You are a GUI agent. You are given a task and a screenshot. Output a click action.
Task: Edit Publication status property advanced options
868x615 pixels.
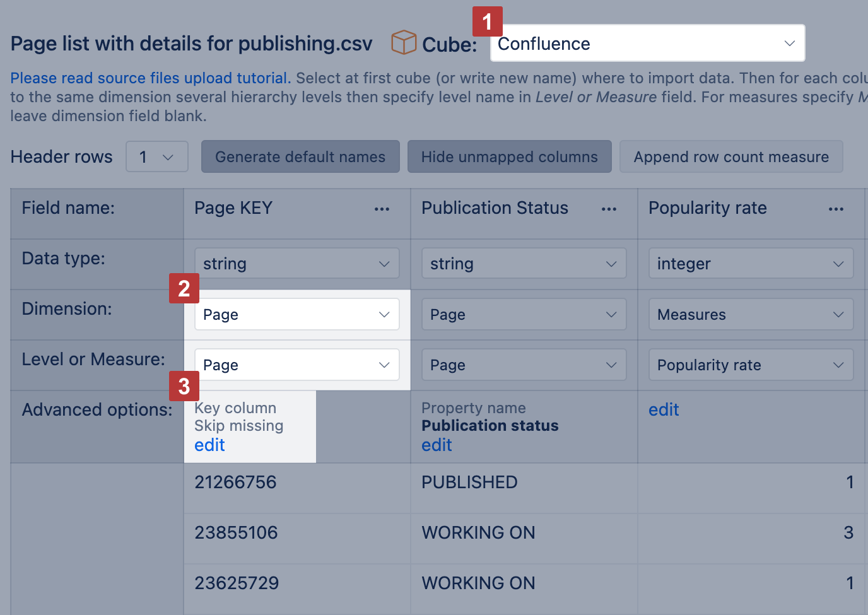437,445
